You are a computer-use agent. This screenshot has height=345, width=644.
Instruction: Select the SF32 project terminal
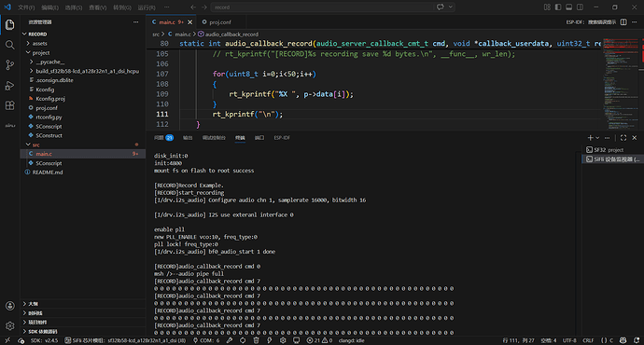[611, 150]
